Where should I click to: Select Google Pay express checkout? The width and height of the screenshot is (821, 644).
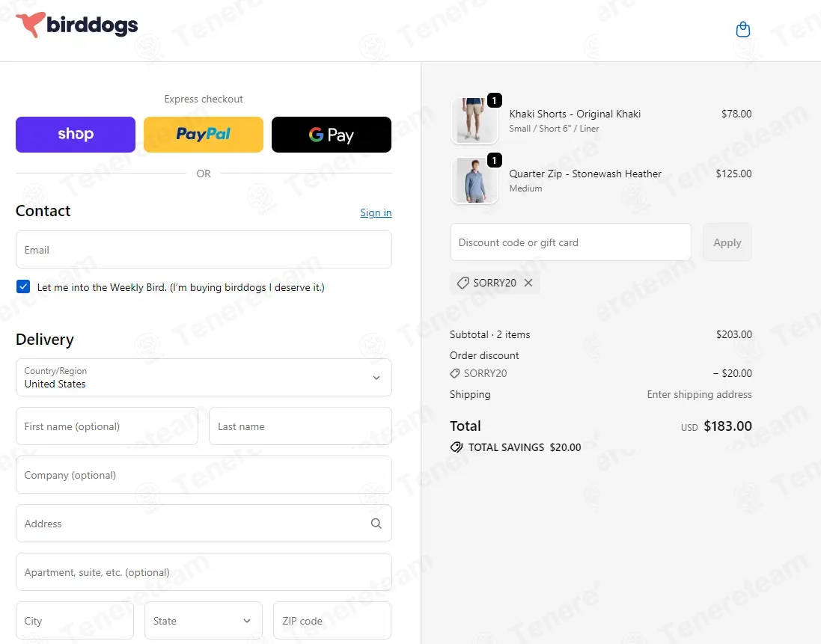(x=331, y=135)
